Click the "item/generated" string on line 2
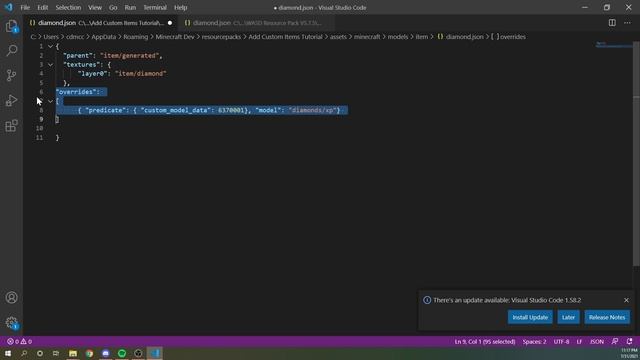Screen dimensions: 640x360 pyautogui.click(x=129, y=56)
